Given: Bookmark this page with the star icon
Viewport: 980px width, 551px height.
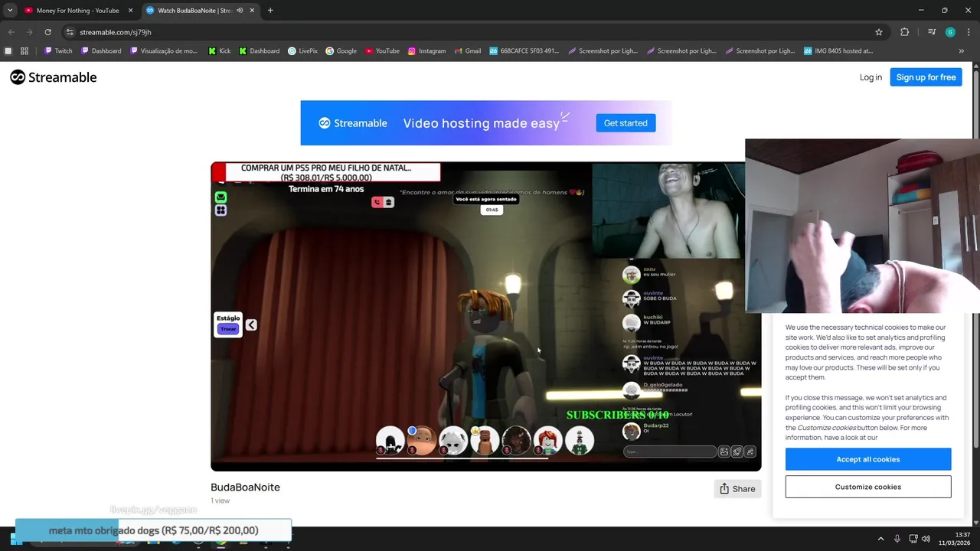Looking at the screenshot, I should tap(879, 32).
